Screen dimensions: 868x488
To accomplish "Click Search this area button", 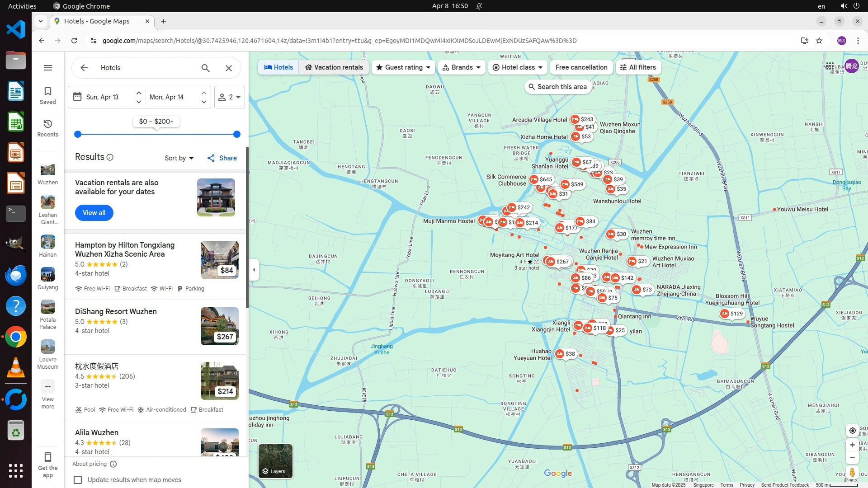I will [557, 87].
